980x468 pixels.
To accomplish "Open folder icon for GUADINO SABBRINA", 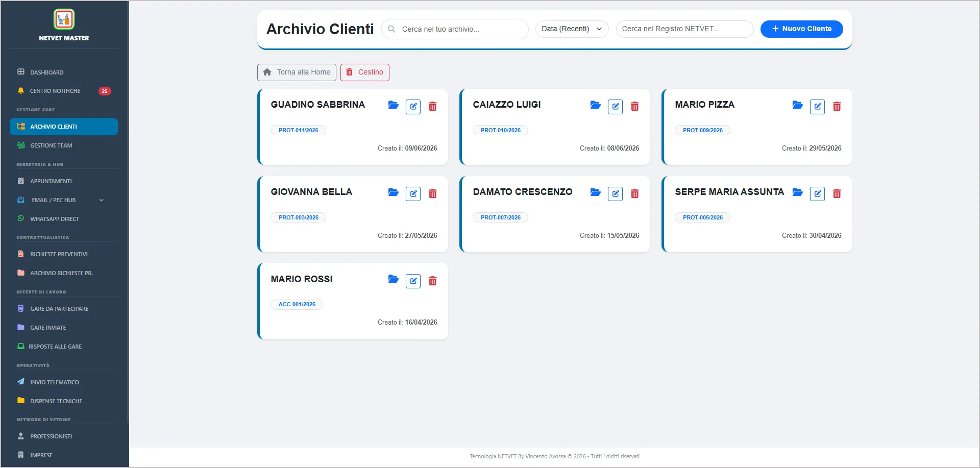I will point(393,105).
